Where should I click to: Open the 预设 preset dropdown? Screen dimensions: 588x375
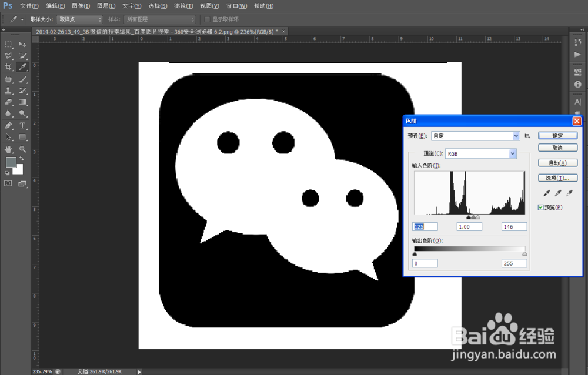pos(476,136)
